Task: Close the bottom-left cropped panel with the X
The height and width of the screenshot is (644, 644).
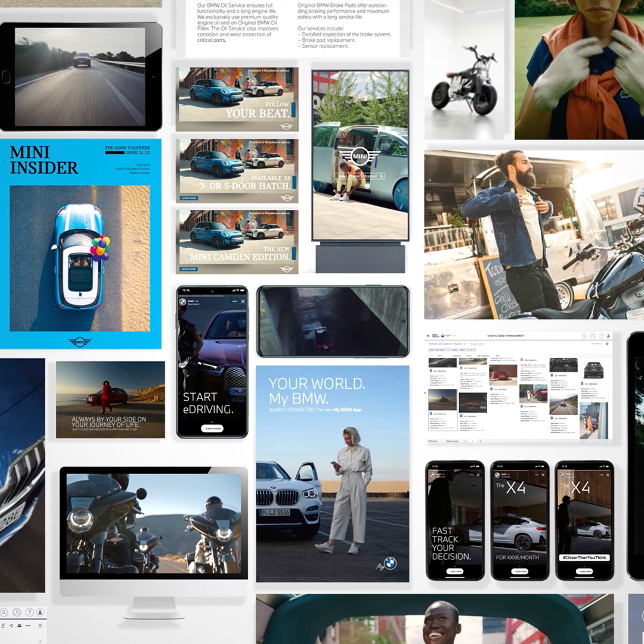Action: [40, 626]
